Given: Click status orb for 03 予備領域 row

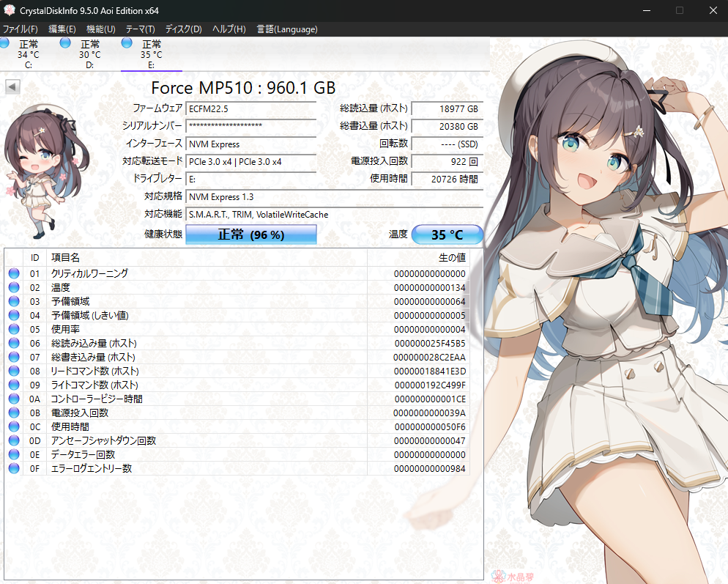Looking at the screenshot, I should click(14, 301).
